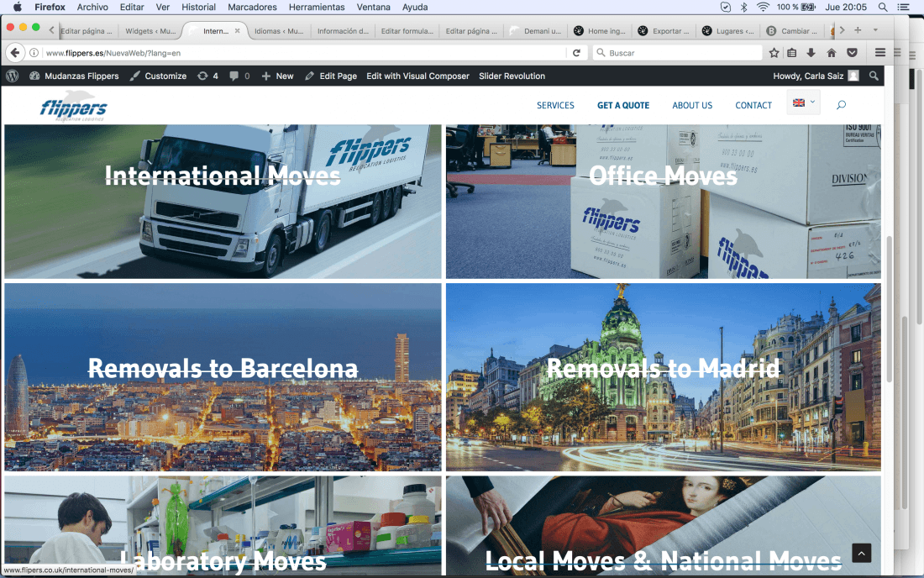The image size is (924, 578).
Task: Click the Pocket save icon
Action: pyautogui.click(x=852, y=52)
